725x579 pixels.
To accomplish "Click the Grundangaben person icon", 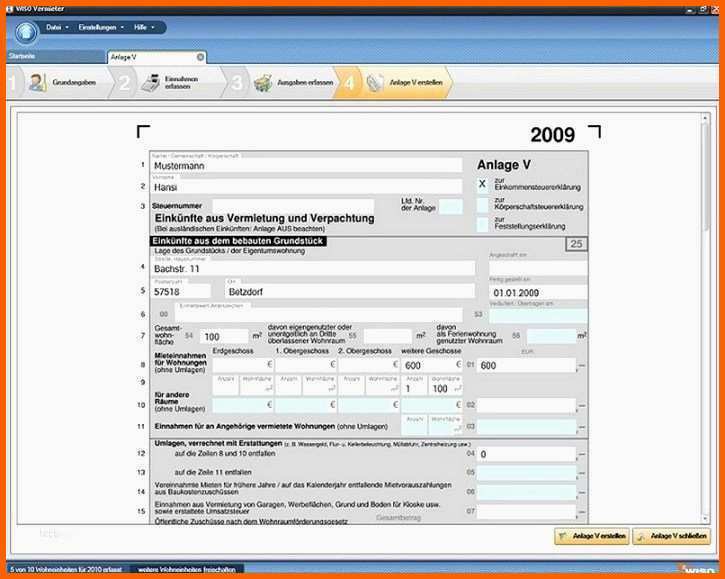I will pyautogui.click(x=37, y=82).
